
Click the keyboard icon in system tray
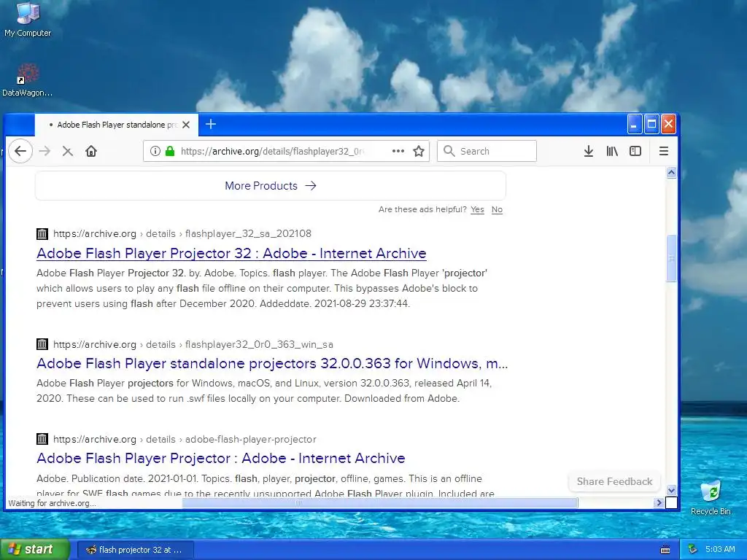(665, 550)
